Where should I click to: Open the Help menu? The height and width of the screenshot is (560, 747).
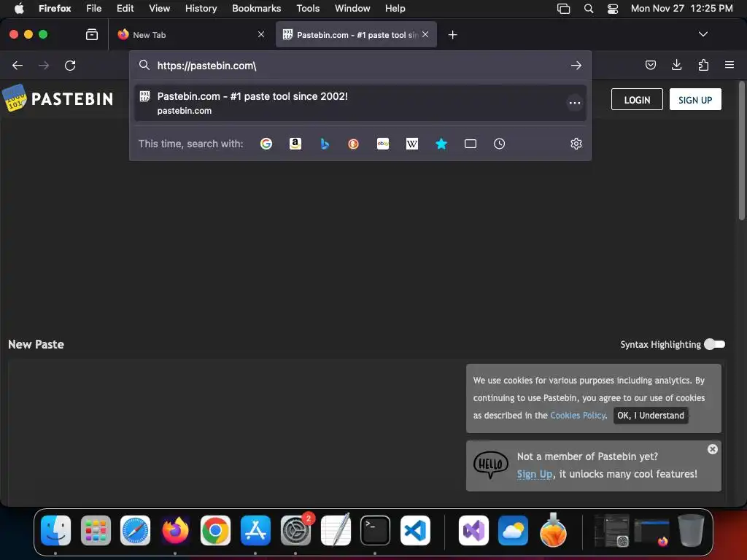point(395,8)
